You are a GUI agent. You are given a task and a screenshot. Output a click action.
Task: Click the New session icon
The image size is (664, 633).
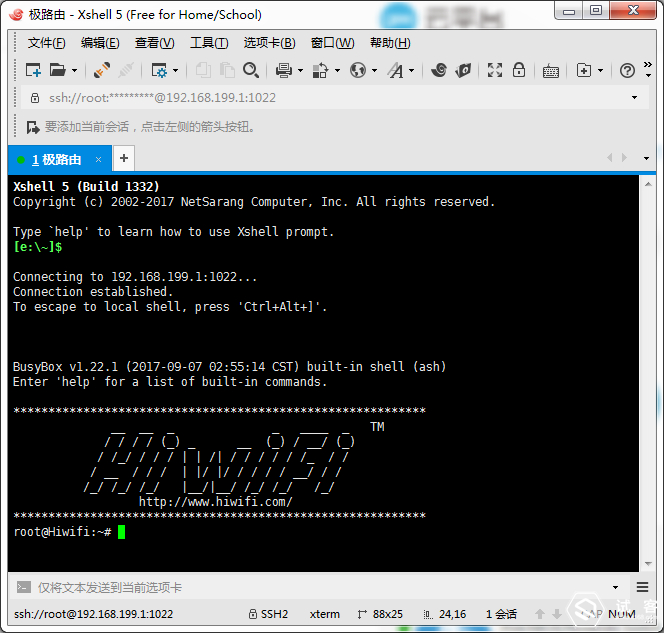pyautogui.click(x=33, y=70)
